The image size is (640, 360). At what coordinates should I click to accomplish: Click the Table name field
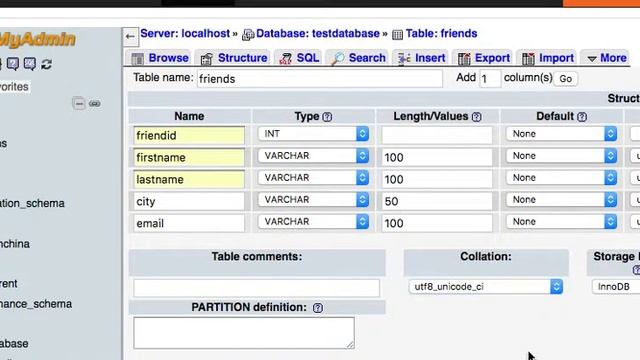click(320, 79)
